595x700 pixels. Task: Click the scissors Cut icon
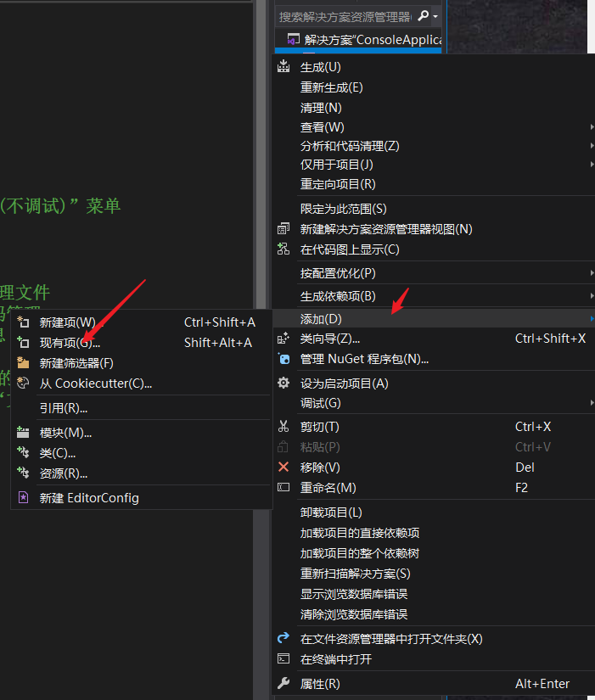283,426
